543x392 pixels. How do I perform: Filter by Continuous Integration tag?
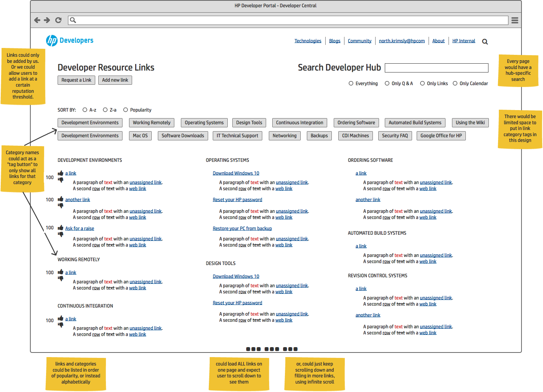(300, 123)
